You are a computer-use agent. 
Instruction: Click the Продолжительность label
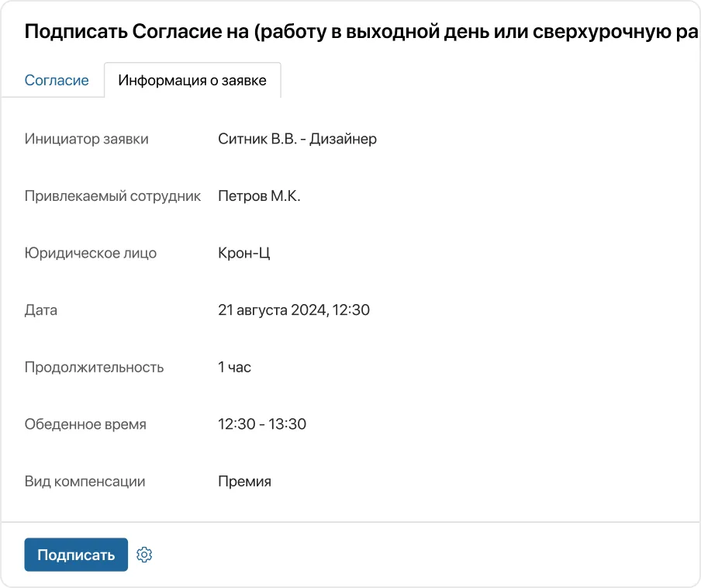(x=95, y=367)
